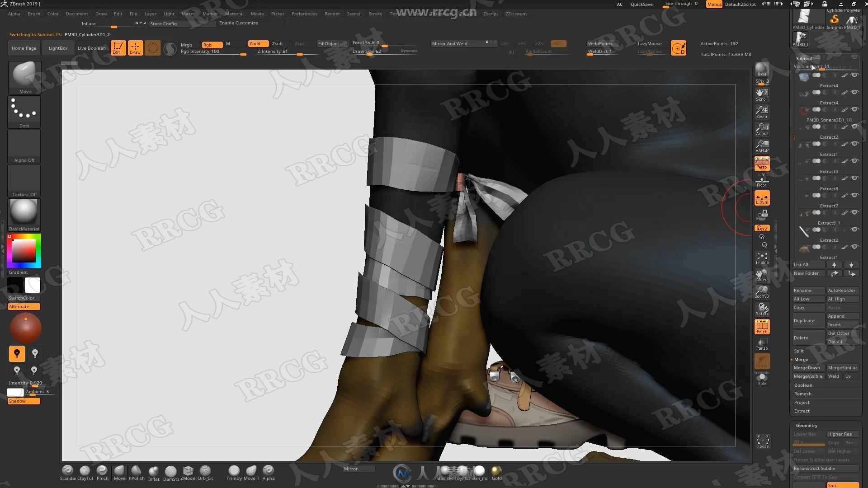This screenshot has width=868, height=488.
Task: Select the Edit mode button
Action: [118, 48]
